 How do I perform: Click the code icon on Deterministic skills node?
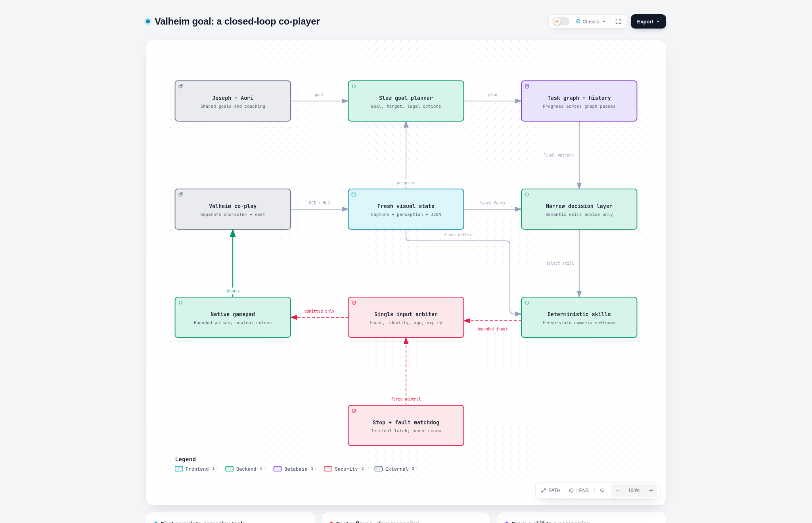click(x=527, y=303)
